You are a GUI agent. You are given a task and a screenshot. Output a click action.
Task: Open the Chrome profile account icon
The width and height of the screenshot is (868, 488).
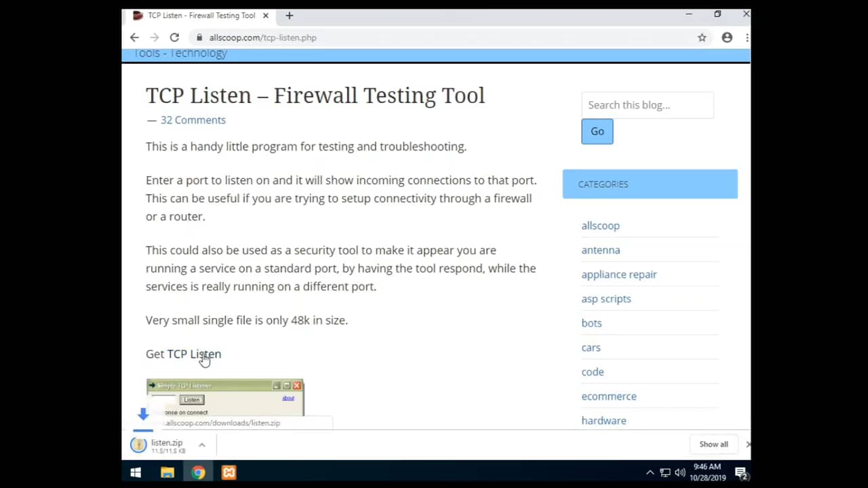(x=727, y=38)
